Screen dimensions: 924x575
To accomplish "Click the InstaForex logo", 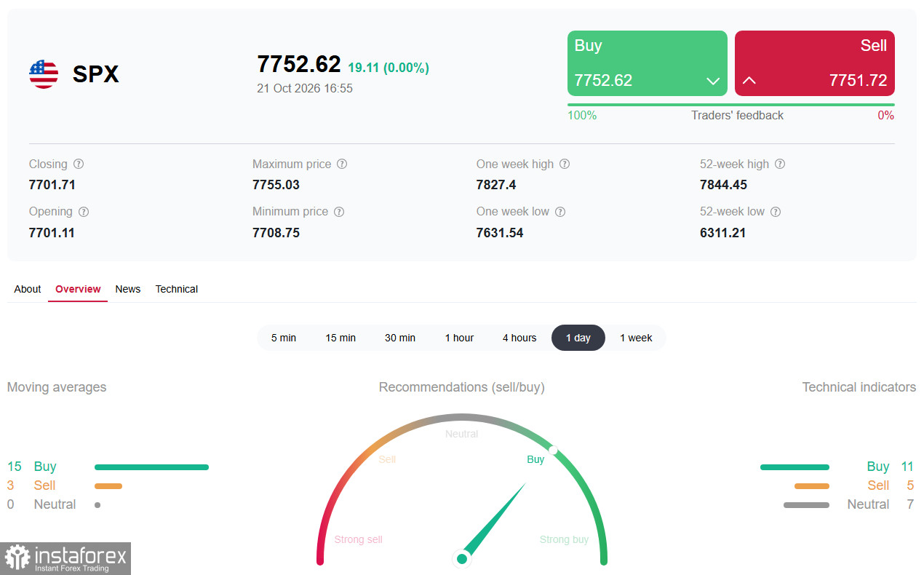I will (x=65, y=558).
